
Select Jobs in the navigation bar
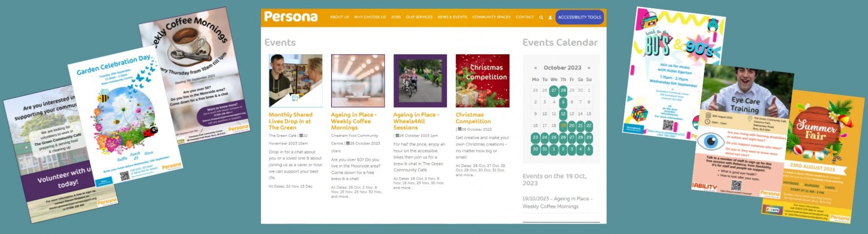396,17
